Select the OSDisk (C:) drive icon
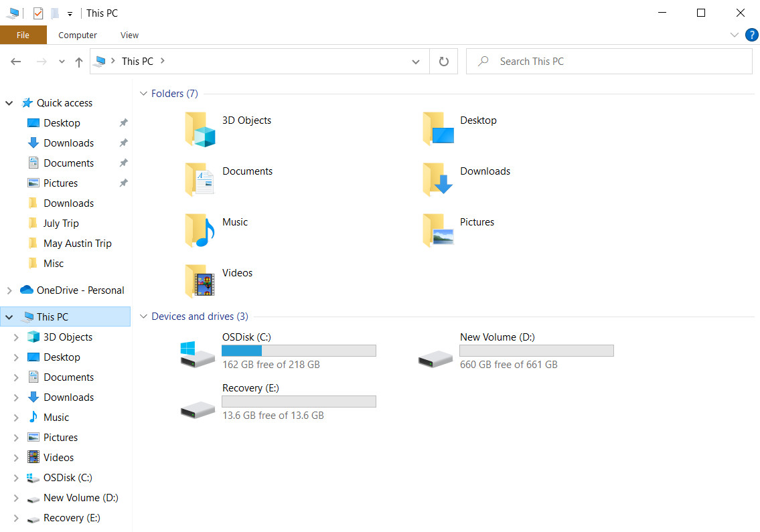Image resolution: width=760 pixels, height=532 pixels. (x=198, y=354)
